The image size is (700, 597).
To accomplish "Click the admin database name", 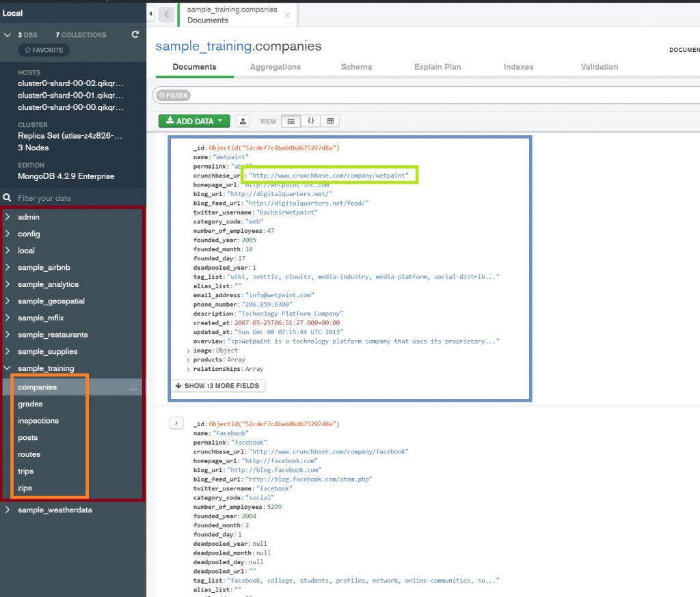I will [29, 217].
